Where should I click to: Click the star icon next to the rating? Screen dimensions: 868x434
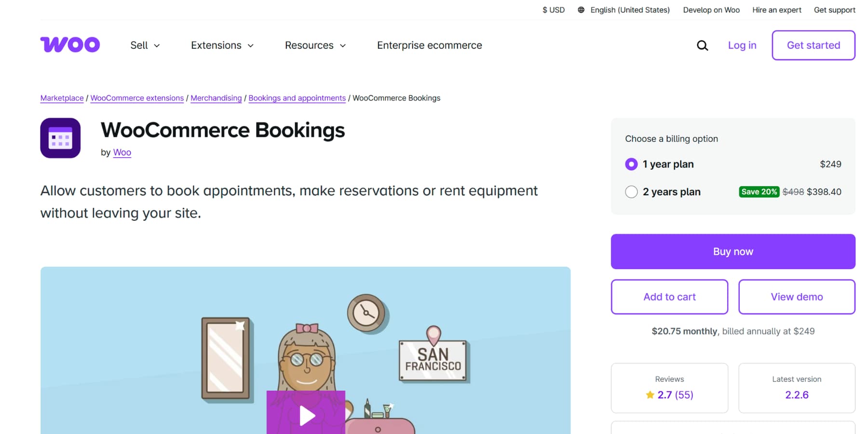[x=651, y=394]
